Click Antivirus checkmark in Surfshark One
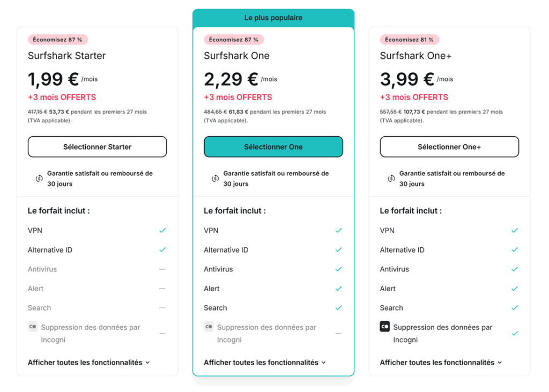 [339, 269]
